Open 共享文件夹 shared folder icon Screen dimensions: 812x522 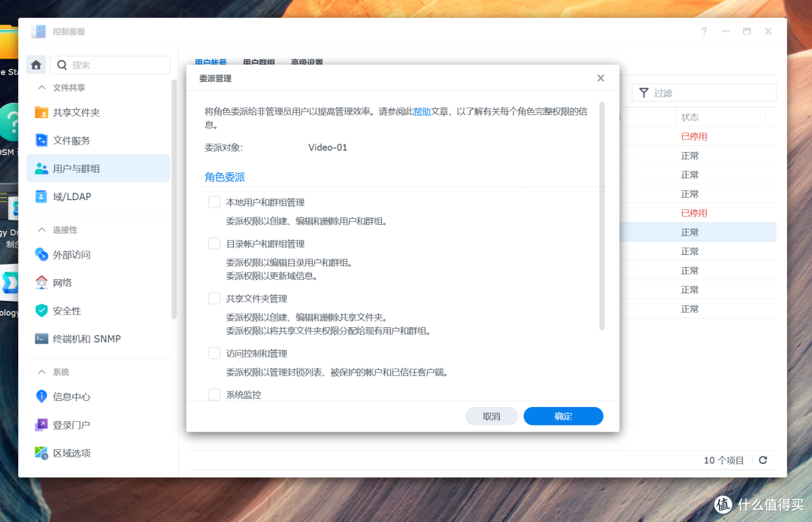[41, 112]
